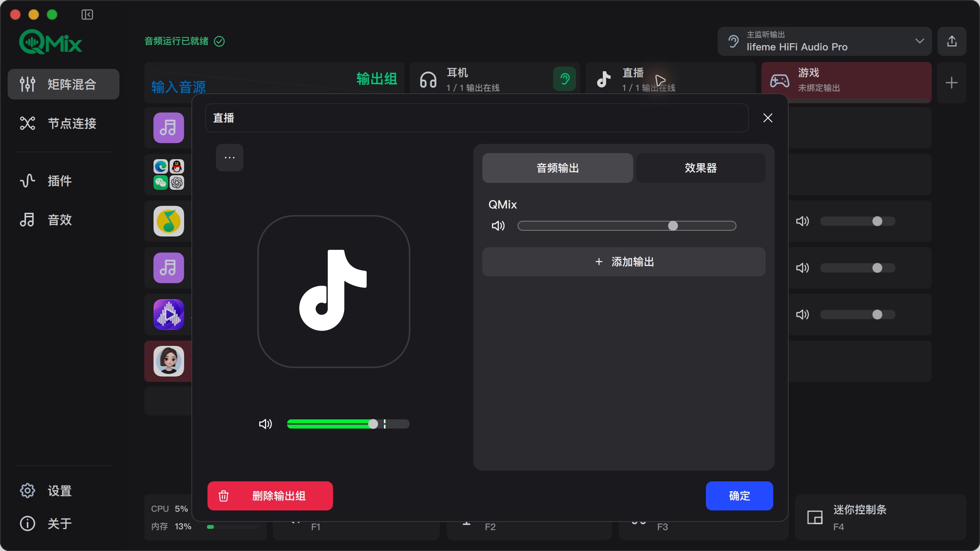The height and width of the screenshot is (551, 980).
Task: Click the red 删除输出组 button
Action: [270, 496]
